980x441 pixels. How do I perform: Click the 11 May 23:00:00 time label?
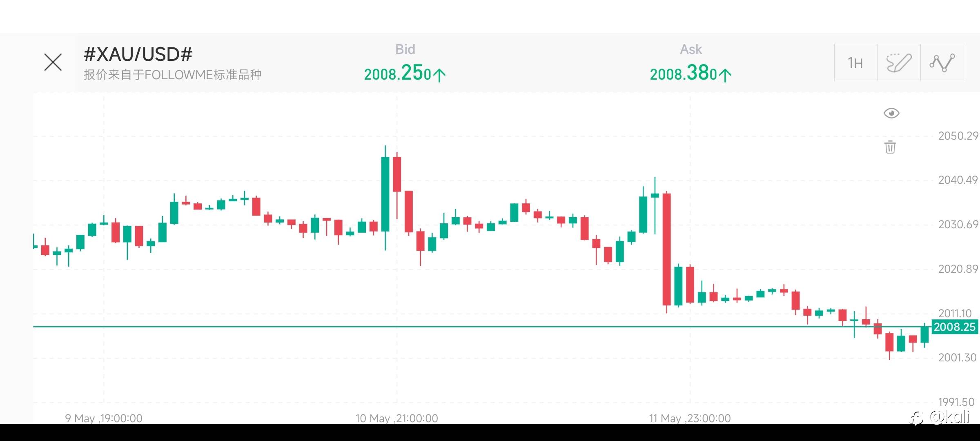click(690, 418)
